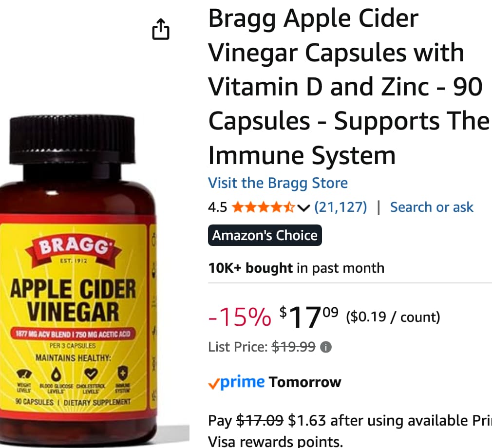Click the share icon above product image

click(161, 29)
